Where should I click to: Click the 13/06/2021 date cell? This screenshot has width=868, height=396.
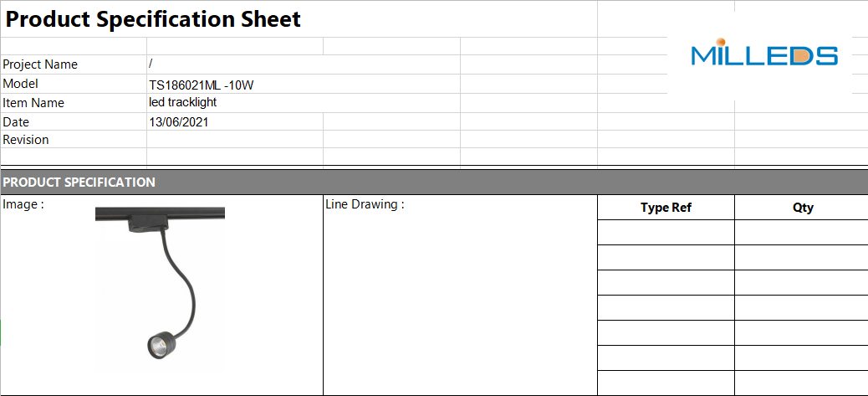pos(235,122)
